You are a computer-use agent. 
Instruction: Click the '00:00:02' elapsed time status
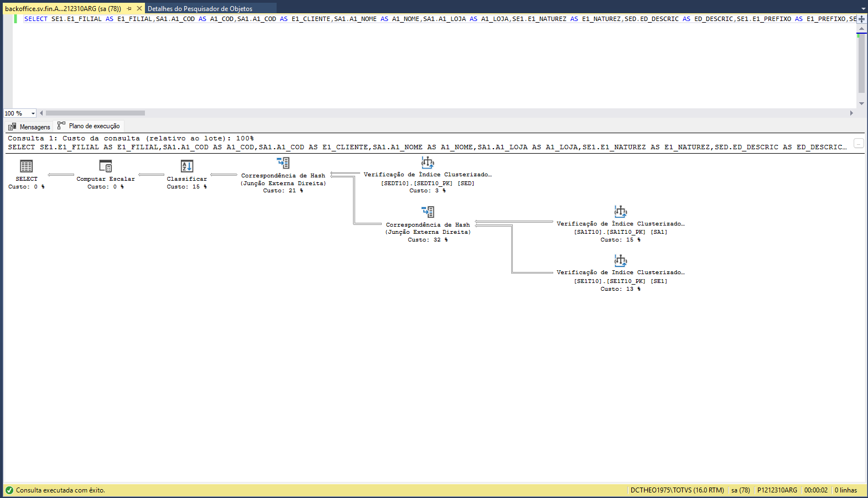(816, 490)
